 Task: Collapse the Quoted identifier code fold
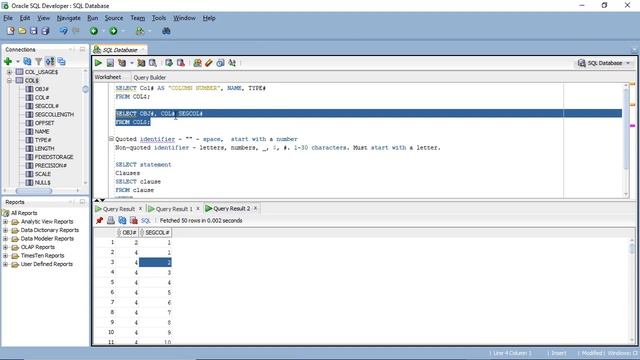pos(111,139)
